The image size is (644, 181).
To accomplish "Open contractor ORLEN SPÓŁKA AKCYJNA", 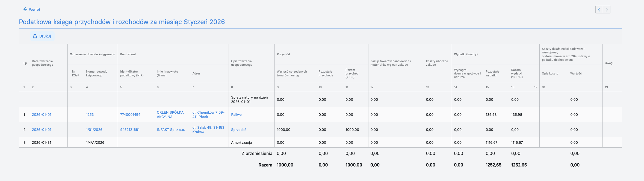I will [170, 114].
